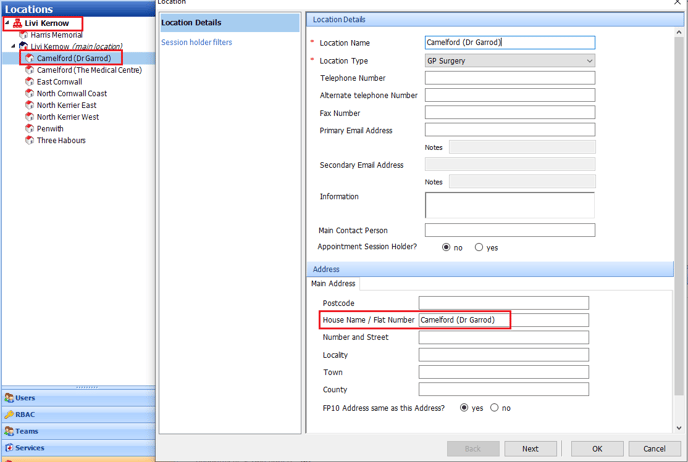688x462 pixels.
Task: Click the Users panel icon
Action: click(x=9, y=398)
